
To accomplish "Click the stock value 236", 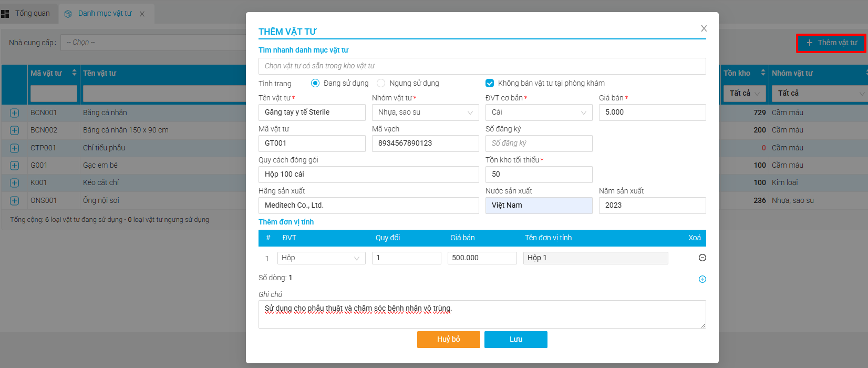I will click(x=760, y=200).
